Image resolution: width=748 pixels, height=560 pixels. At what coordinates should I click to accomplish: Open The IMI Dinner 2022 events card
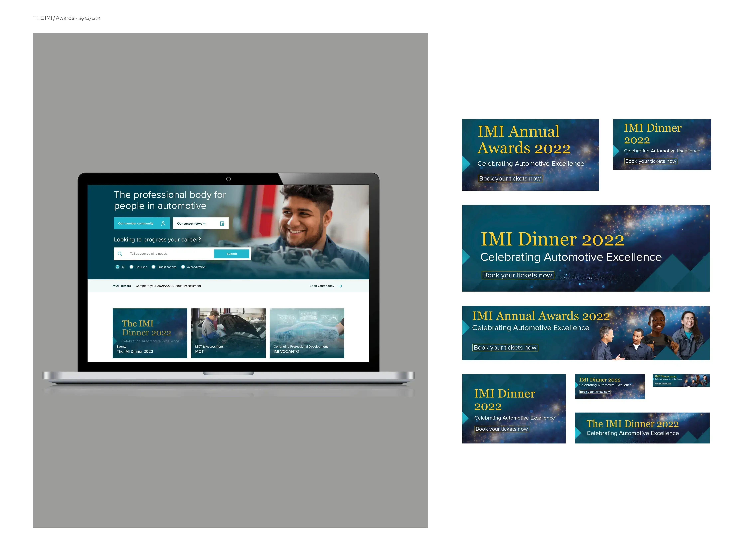[x=150, y=333]
